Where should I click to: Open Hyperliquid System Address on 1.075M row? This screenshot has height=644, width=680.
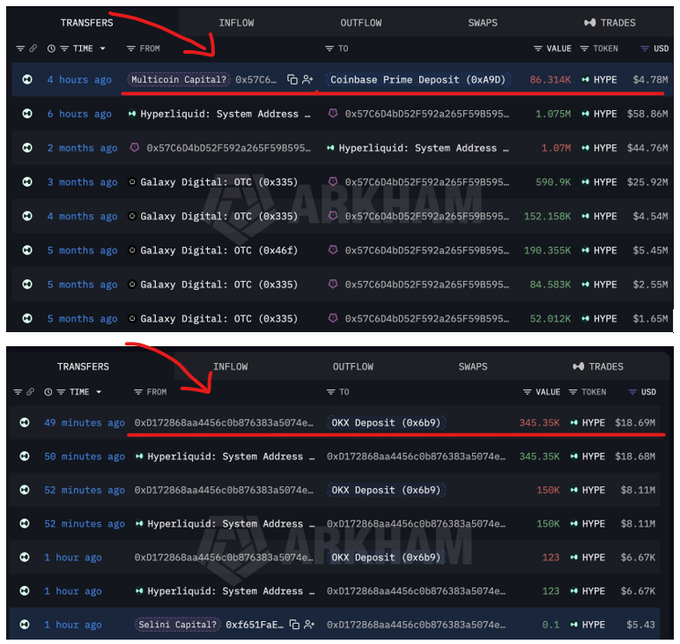225,114
